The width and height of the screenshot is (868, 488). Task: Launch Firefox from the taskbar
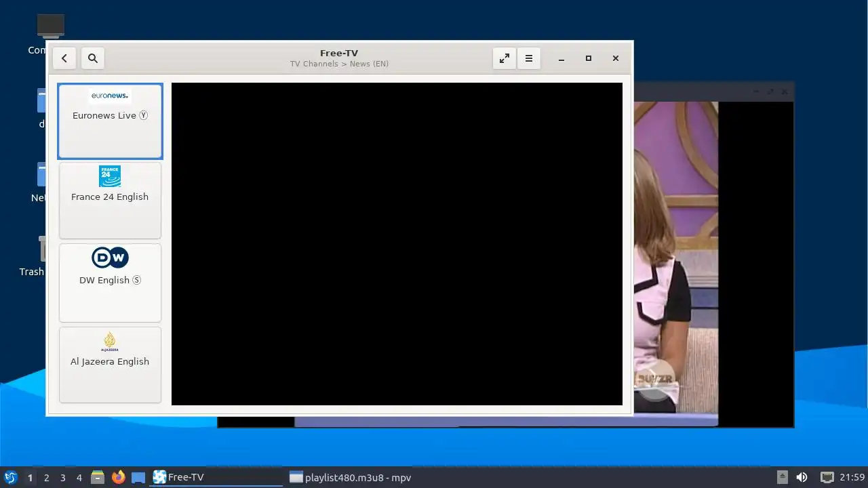(118, 477)
